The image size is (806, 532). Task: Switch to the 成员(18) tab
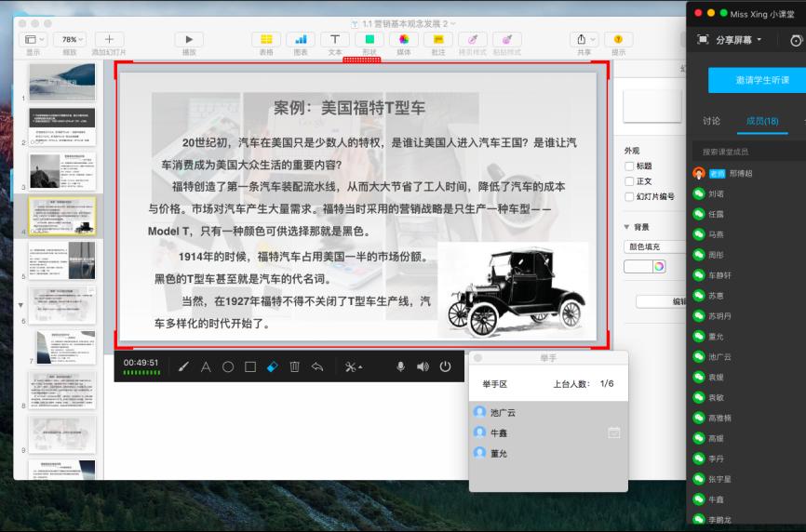coord(762,121)
